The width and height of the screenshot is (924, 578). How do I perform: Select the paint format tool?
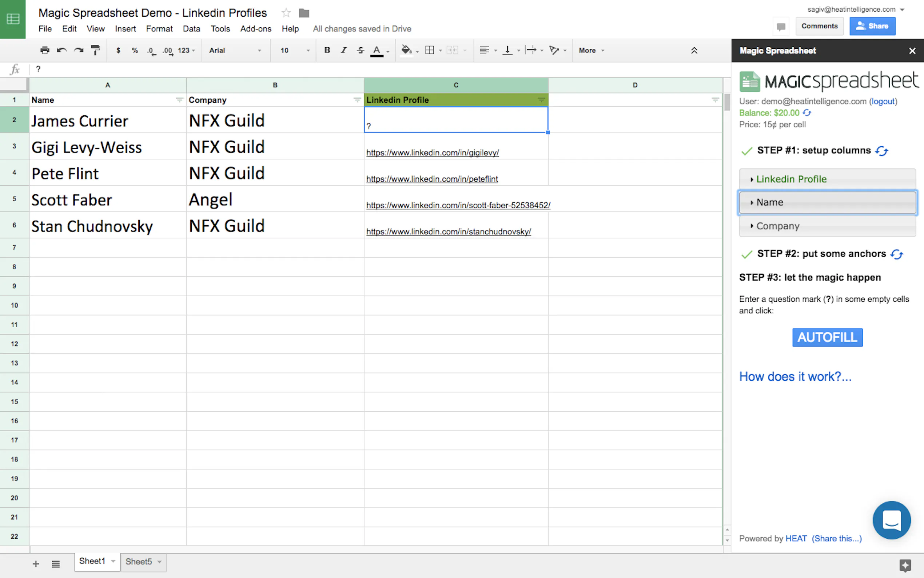(95, 50)
